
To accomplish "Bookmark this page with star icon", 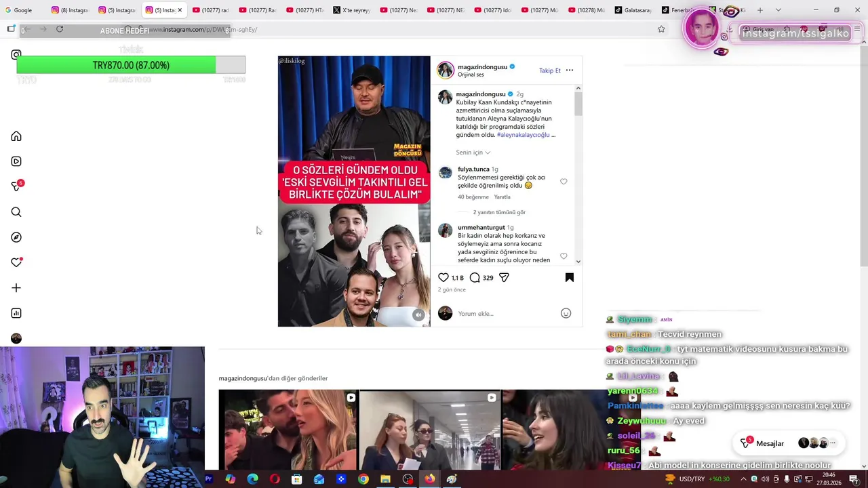I will coord(661,29).
